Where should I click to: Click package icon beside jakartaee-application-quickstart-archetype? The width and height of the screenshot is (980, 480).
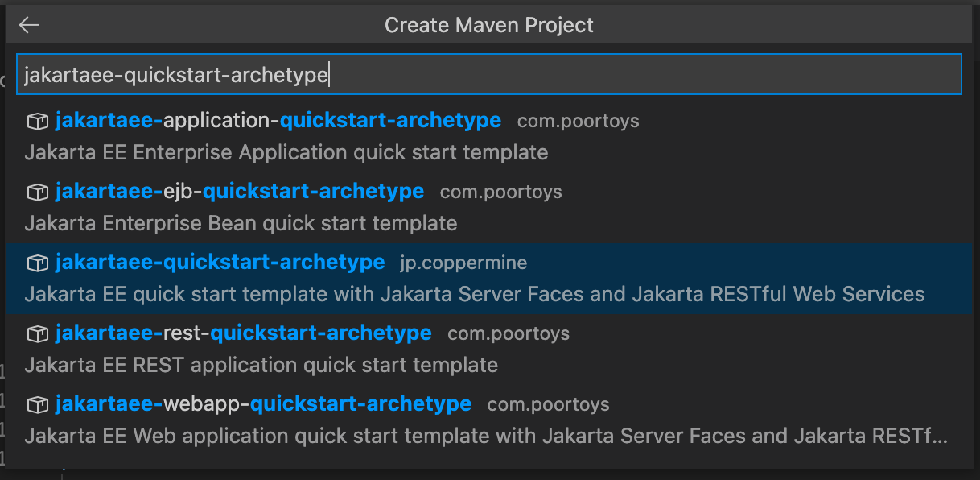[37, 122]
